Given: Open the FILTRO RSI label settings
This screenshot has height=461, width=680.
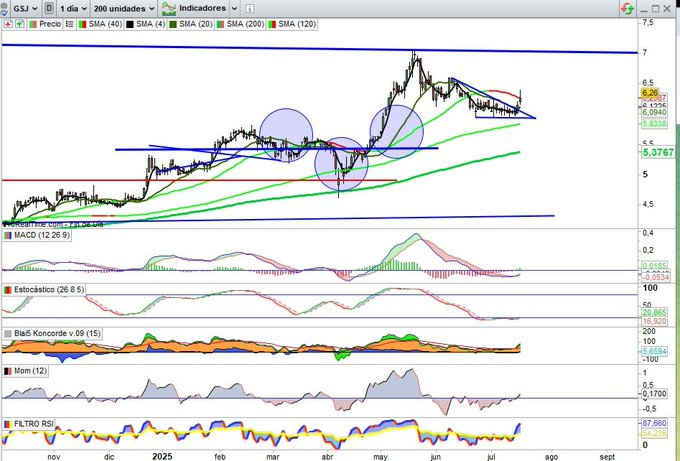Looking at the screenshot, I should click(33, 424).
